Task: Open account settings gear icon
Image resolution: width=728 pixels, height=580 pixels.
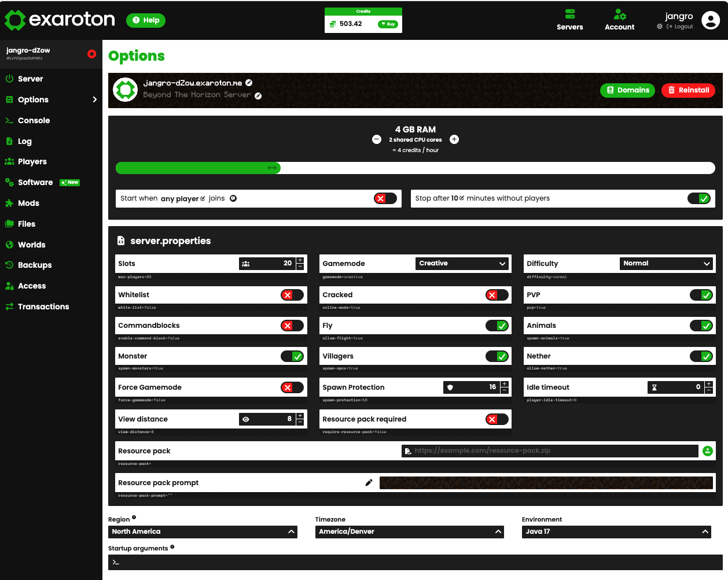Action: [x=660, y=27]
